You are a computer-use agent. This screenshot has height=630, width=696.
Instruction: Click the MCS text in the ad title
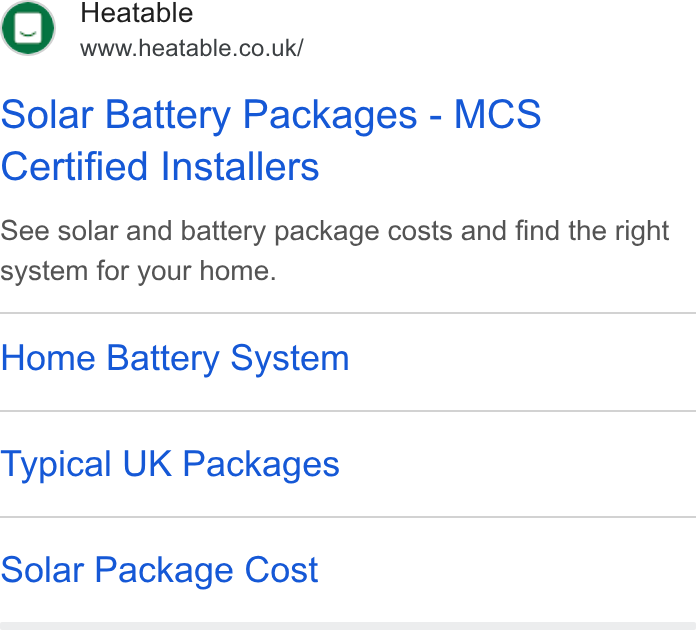[498, 115]
